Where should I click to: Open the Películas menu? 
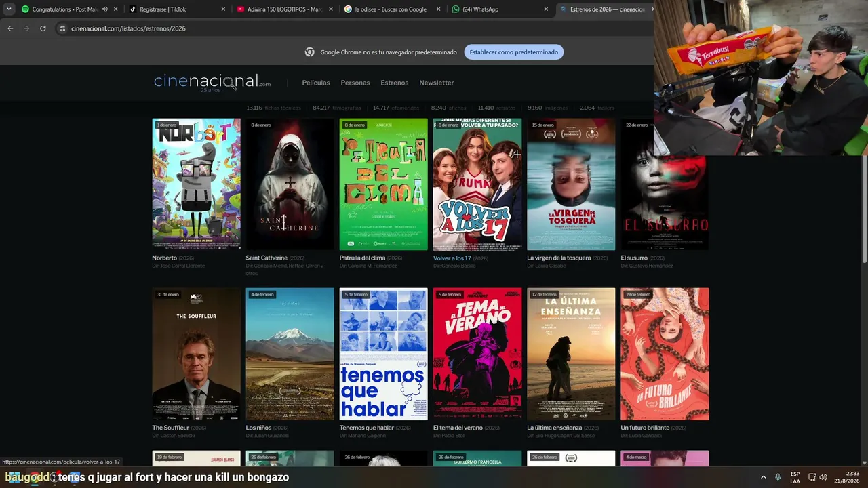point(316,83)
